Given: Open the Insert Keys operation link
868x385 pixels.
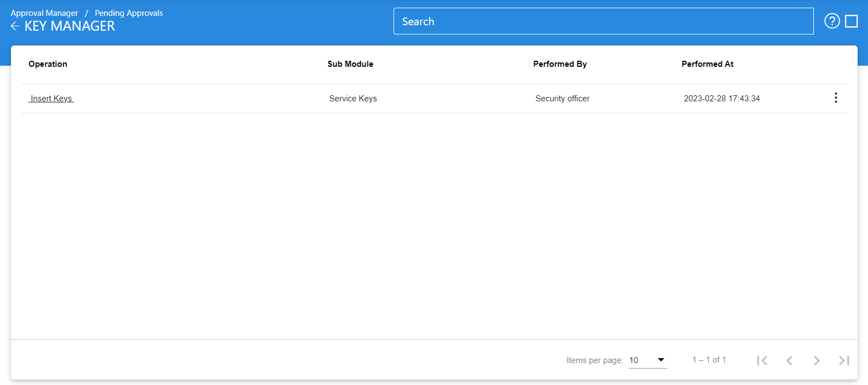Looking at the screenshot, I should coord(51,99).
